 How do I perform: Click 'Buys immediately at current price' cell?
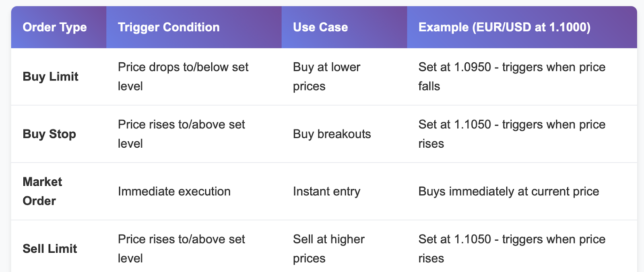pos(508,192)
